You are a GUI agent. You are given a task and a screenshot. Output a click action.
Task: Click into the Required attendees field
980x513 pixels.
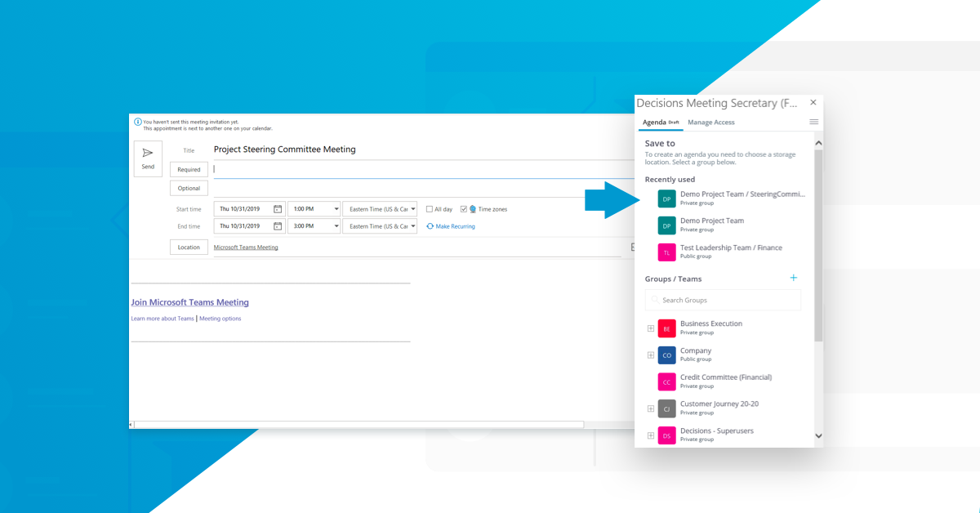click(x=424, y=169)
